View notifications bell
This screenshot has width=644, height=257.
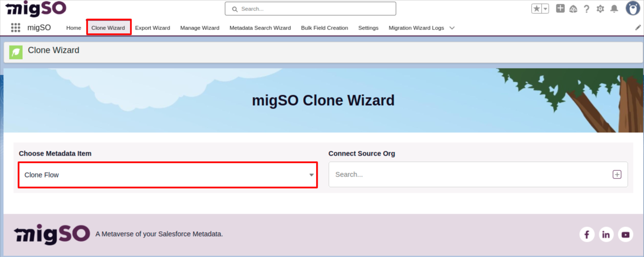point(614,9)
